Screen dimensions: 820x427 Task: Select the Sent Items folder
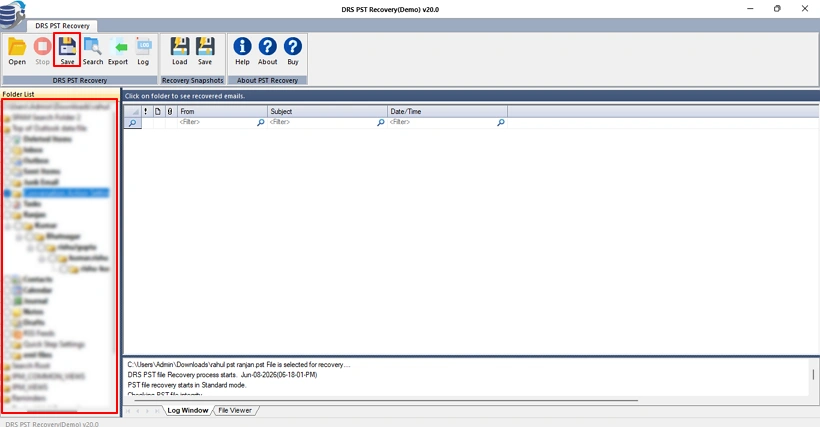(x=42, y=171)
